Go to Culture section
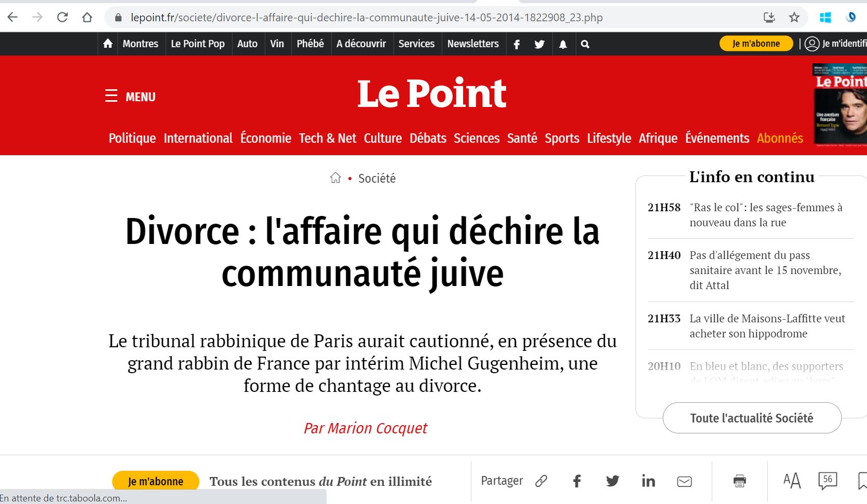 coord(383,138)
